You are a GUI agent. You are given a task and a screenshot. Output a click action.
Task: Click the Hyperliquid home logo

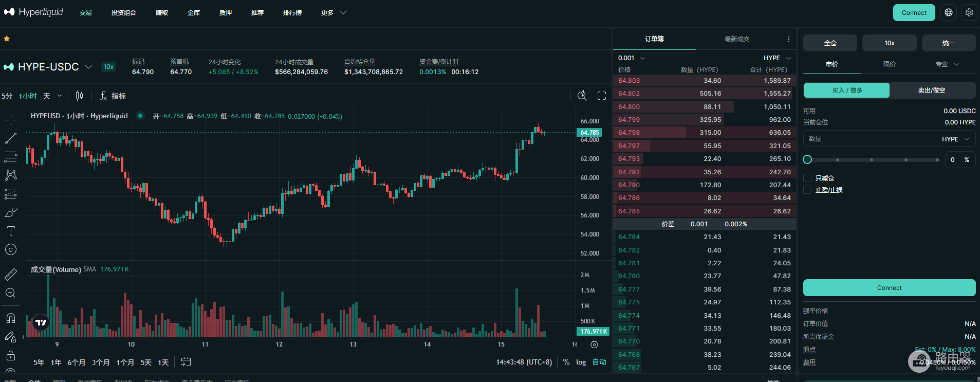[x=34, y=12]
